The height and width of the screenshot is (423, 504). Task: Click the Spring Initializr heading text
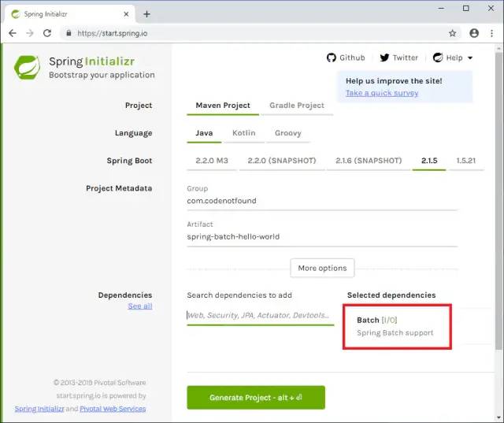pos(92,61)
